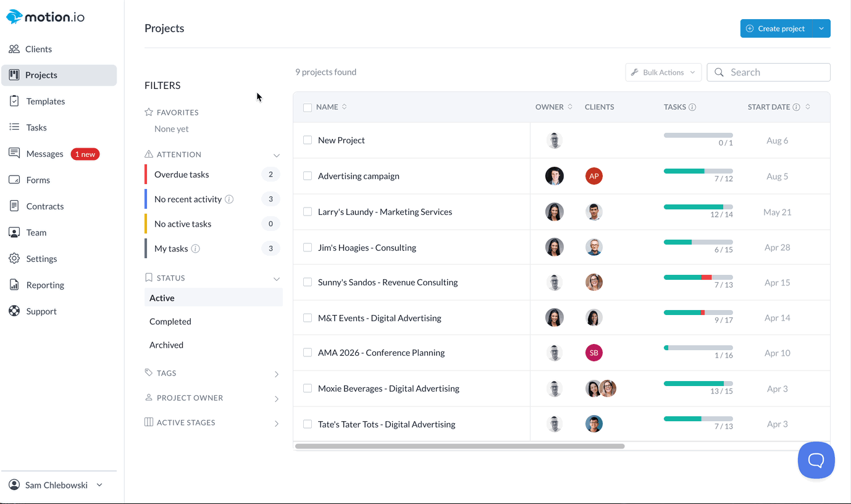The width and height of the screenshot is (851, 504).
Task: Check the select-all checkbox in table header
Action: coord(308,107)
